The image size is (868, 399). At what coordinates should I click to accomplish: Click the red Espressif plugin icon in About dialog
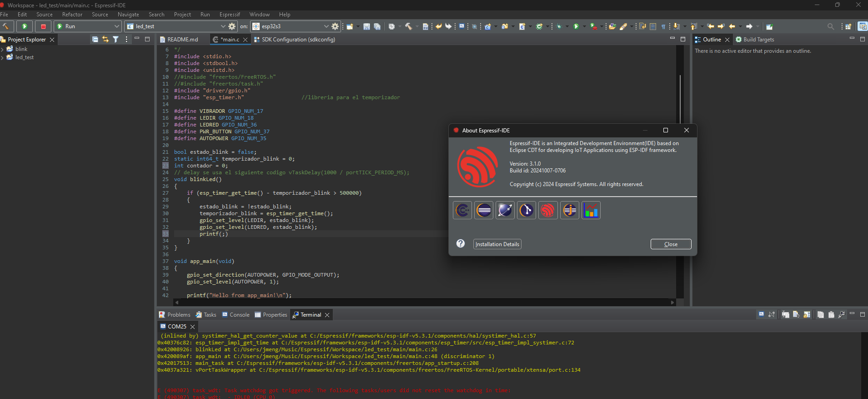[x=548, y=210]
